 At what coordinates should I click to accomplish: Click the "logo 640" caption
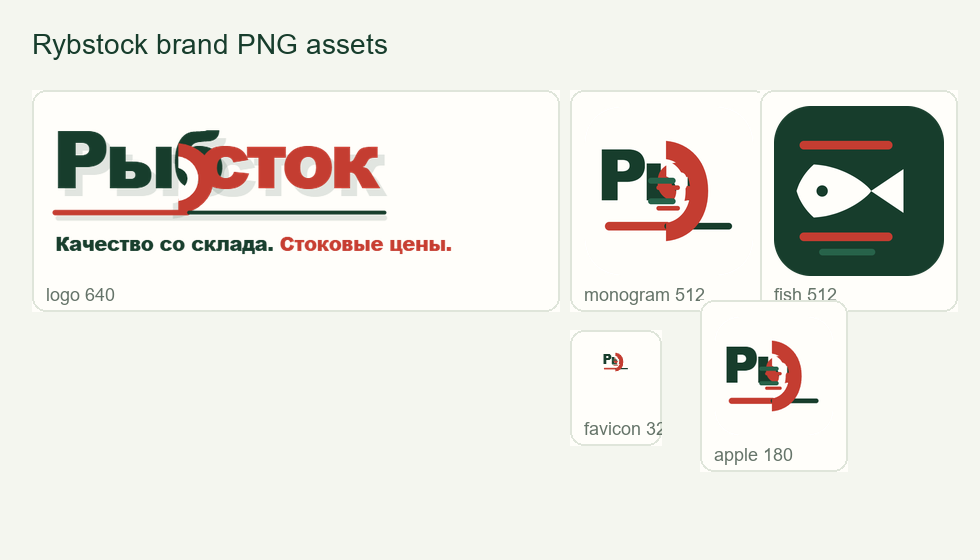tap(80, 295)
